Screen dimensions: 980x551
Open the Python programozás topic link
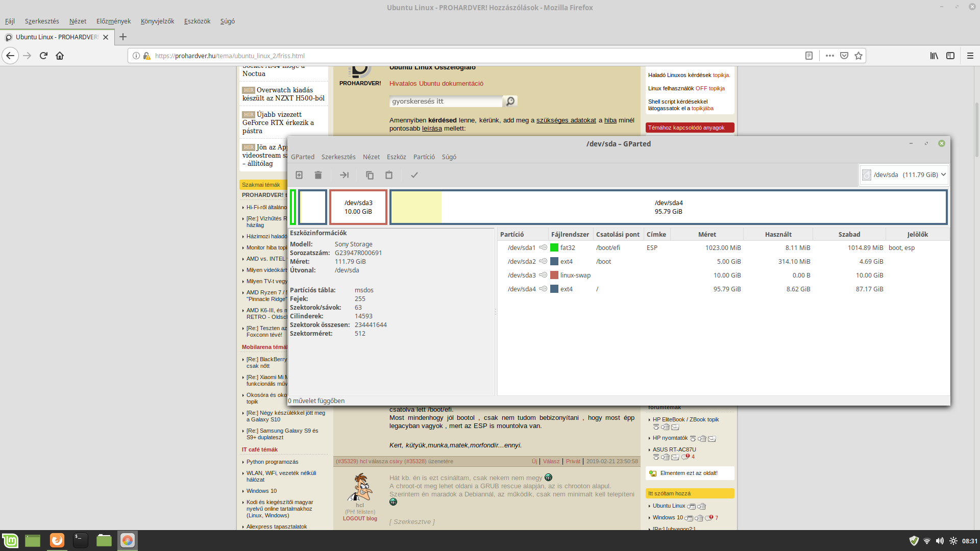tap(272, 462)
